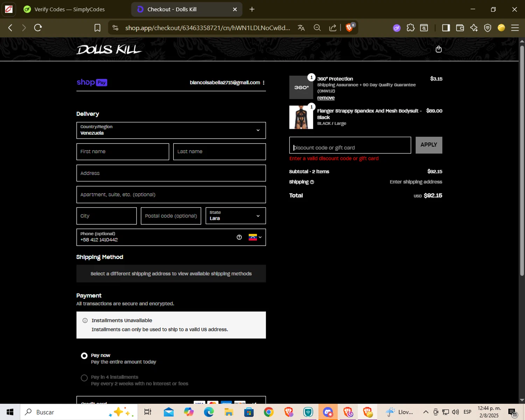
Task: Reload the checkout page
Action: pos(38,28)
